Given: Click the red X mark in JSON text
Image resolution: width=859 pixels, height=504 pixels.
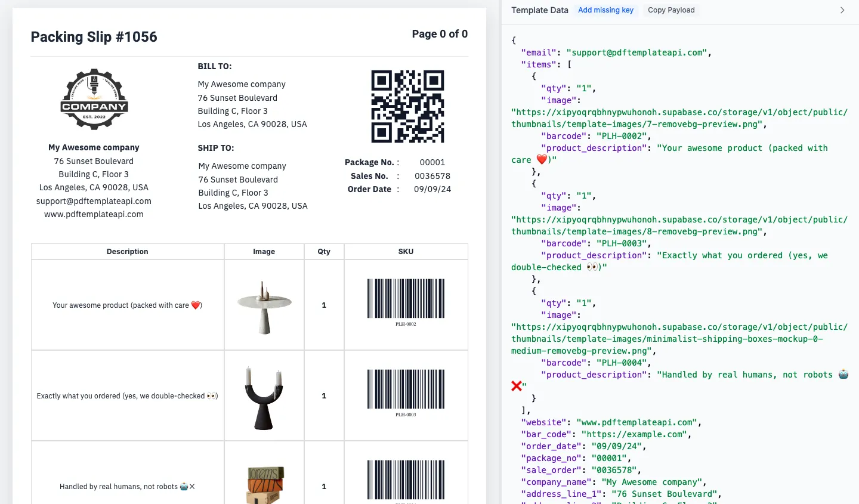Looking at the screenshot, I should pos(517,386).
